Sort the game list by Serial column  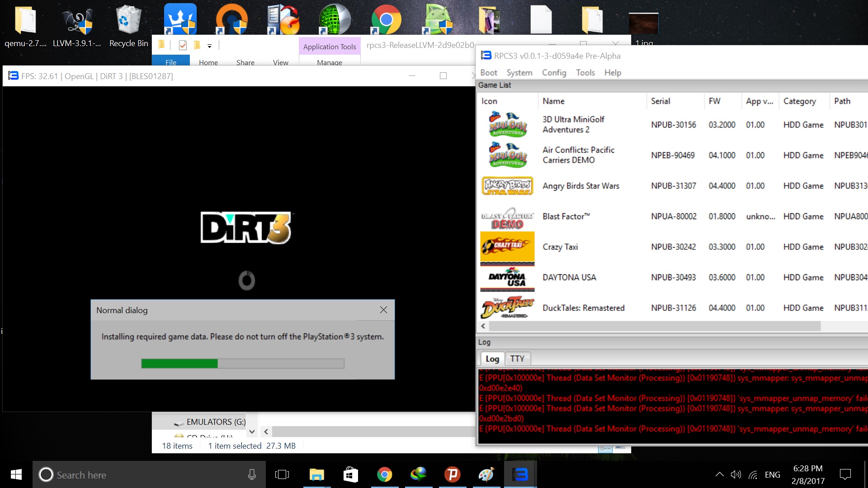point(660,101)
